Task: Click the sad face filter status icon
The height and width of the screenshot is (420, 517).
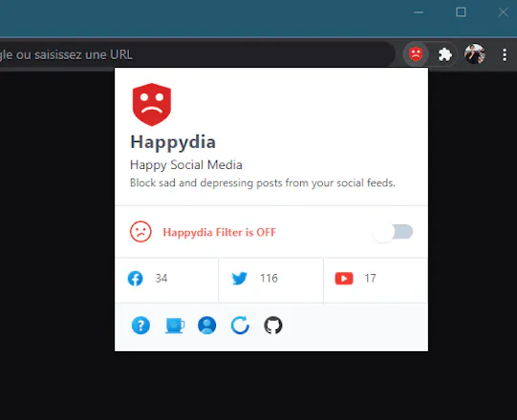Action: click(140, 232)
